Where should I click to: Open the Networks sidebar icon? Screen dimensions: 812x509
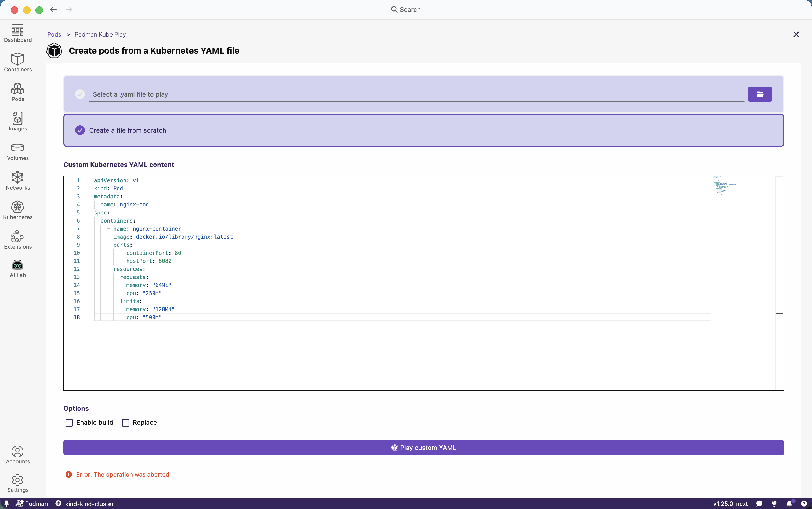pyautogui.click(x=17, y=181)
